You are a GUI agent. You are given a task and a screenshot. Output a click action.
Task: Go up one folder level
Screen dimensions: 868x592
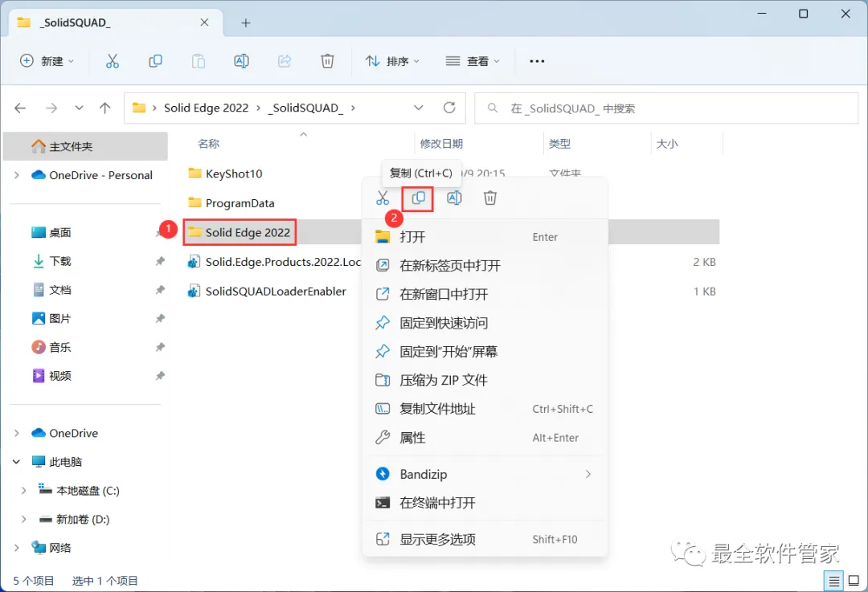(x=105, y=108)
